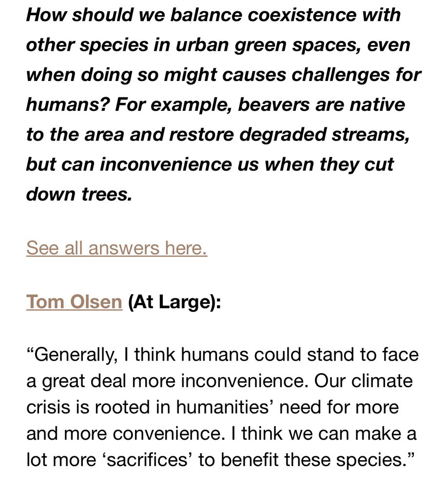Click the word "humans?" in the question

click(x=68, y=104)
